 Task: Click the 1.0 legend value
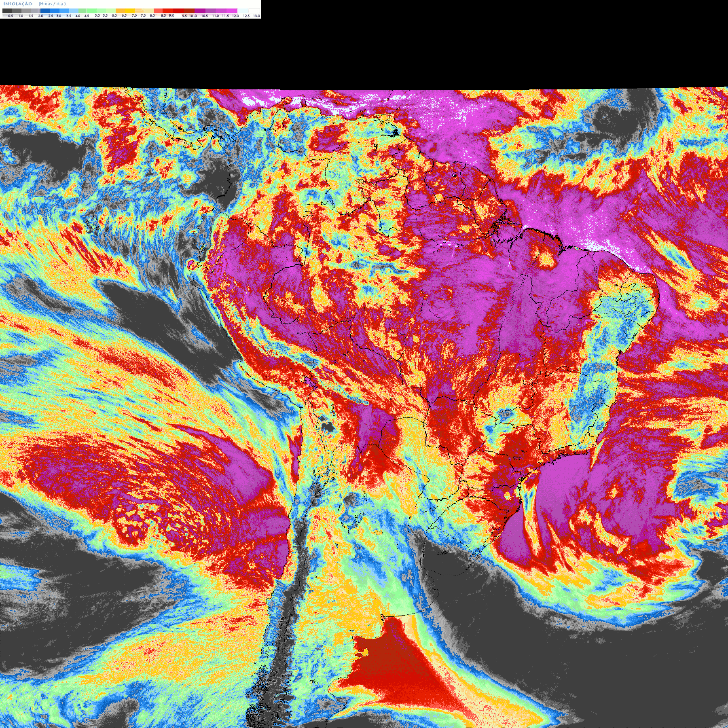click(x=21, y=16)
